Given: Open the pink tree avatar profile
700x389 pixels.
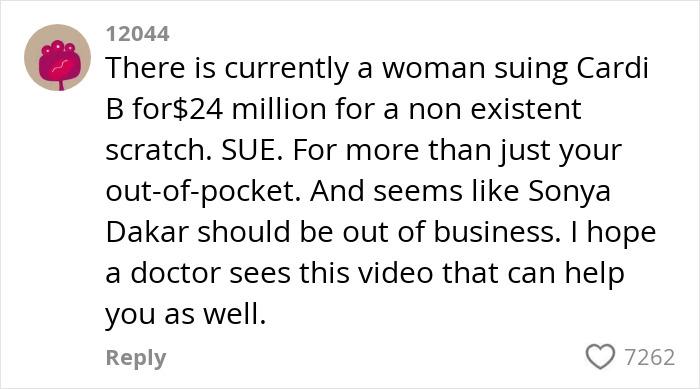Looking at the screenshot, I should click(x=57, y=58).
